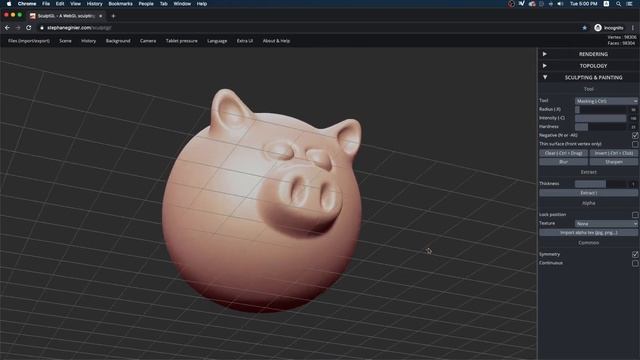This screenshot has width=640, height=360.
Task: Adjust the Thickness slider
Action: [x=600, y=184]
